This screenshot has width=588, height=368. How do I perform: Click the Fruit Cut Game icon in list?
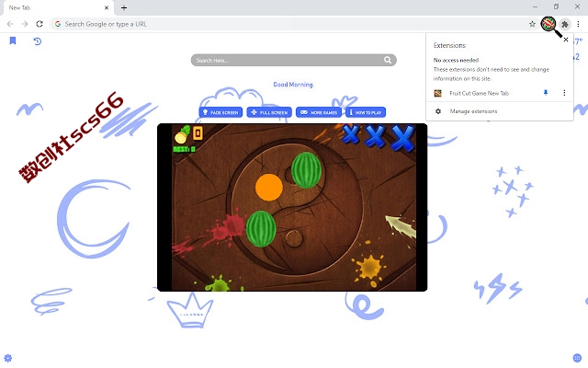[437, 93]
